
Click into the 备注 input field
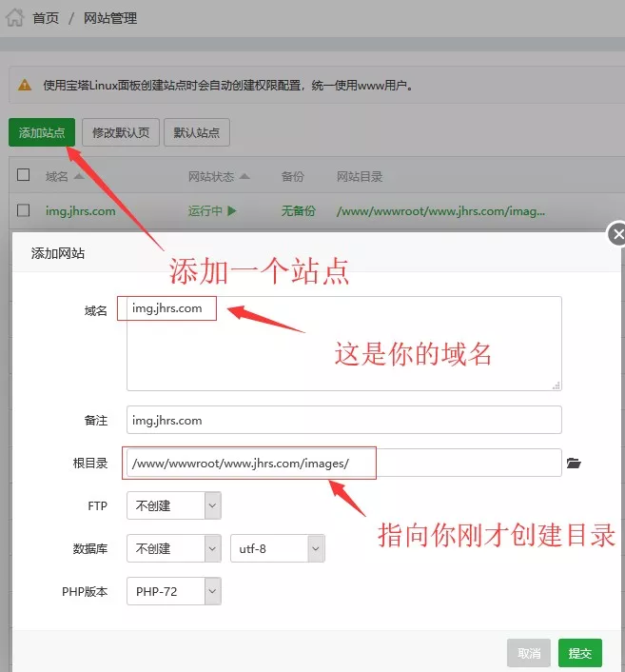point(344,420)
